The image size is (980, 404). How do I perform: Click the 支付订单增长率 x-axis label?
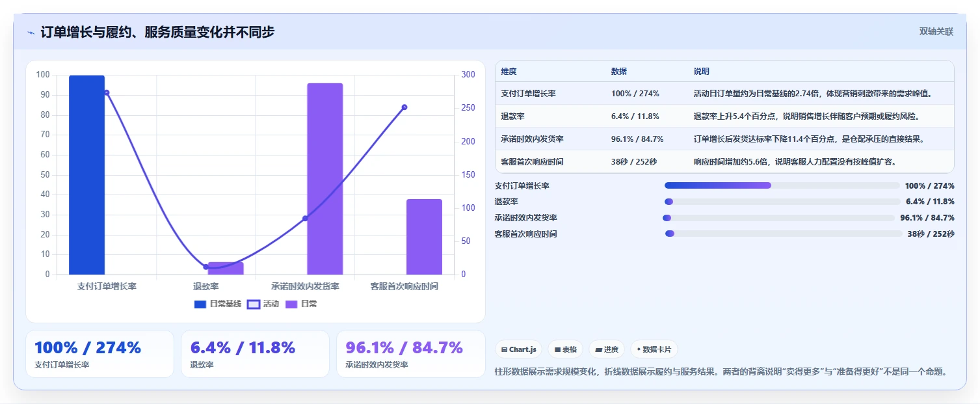coord(107,286)
